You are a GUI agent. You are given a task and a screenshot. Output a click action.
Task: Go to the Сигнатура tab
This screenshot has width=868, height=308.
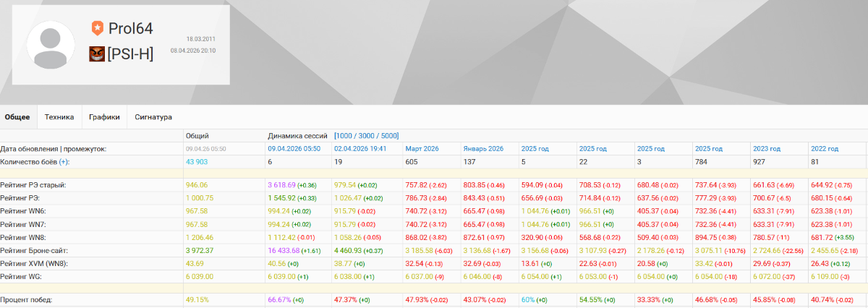tap(153, 116)
